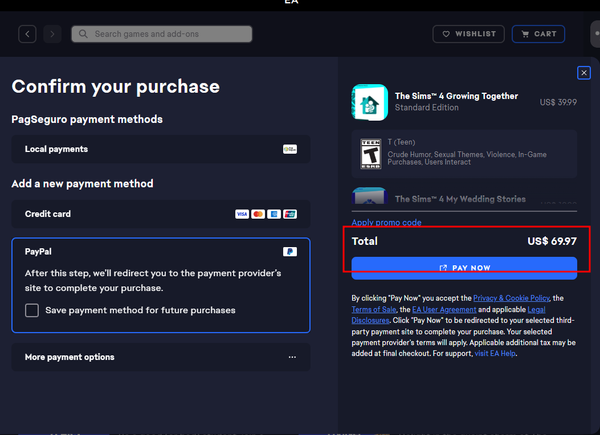This screenshot has height=435, width=600.
Task: Select Local payments option
Action: pos(161,149)
